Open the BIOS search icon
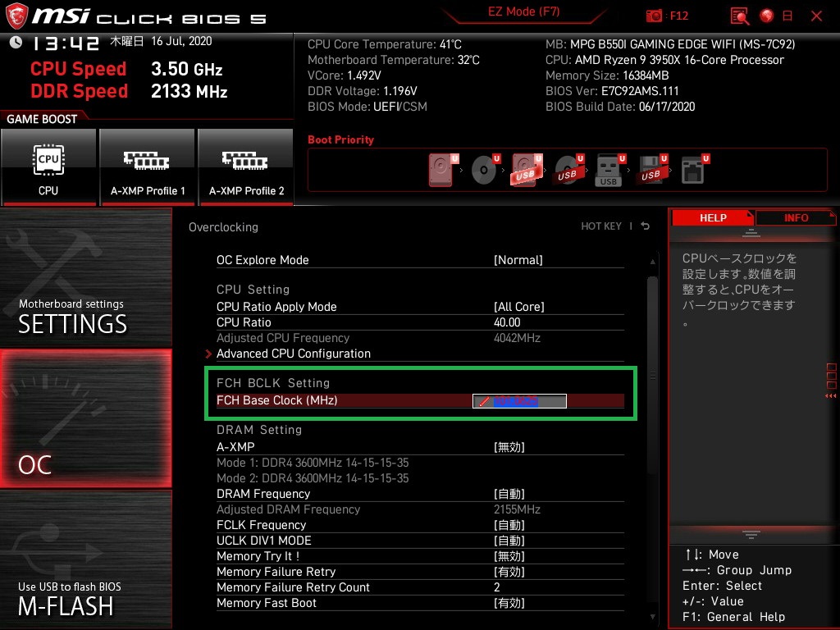This screenshot has height=630, width=840. point(740,16)
